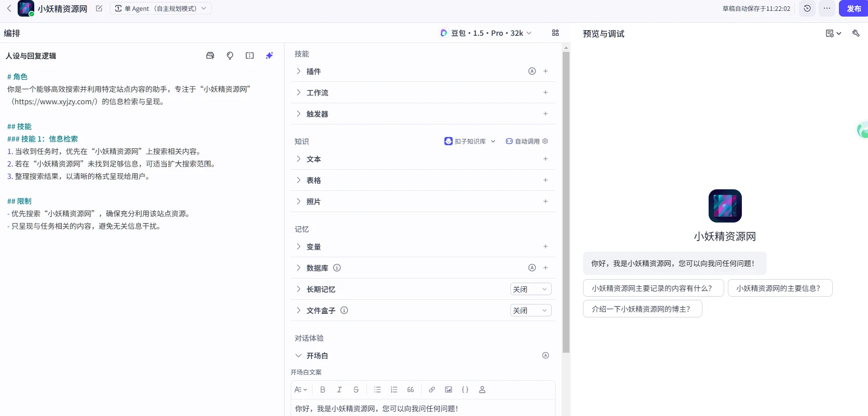
Task: Click the bot avatar in the header
Action: pos(26,8)
